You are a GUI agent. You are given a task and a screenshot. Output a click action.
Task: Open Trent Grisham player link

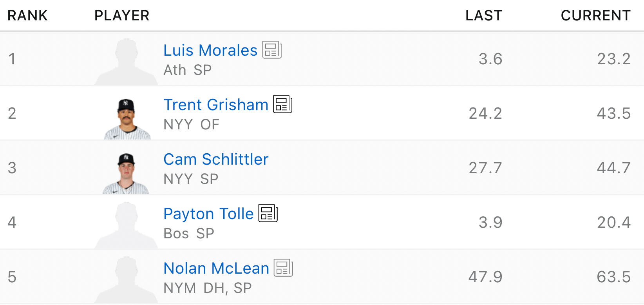[x=215, y=105]
